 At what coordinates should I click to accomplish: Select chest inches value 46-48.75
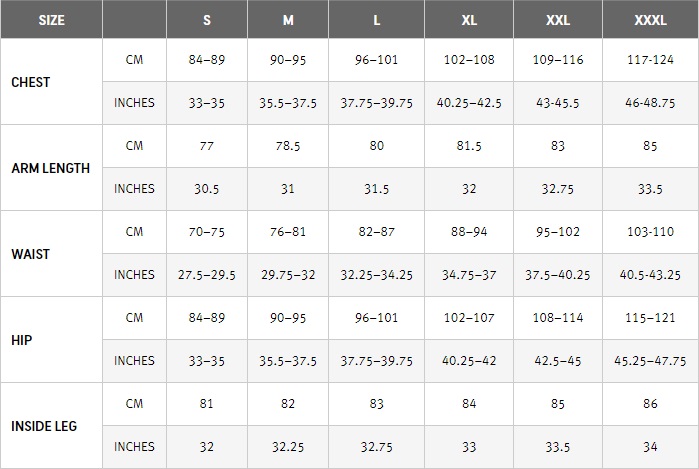pos(650,103)
